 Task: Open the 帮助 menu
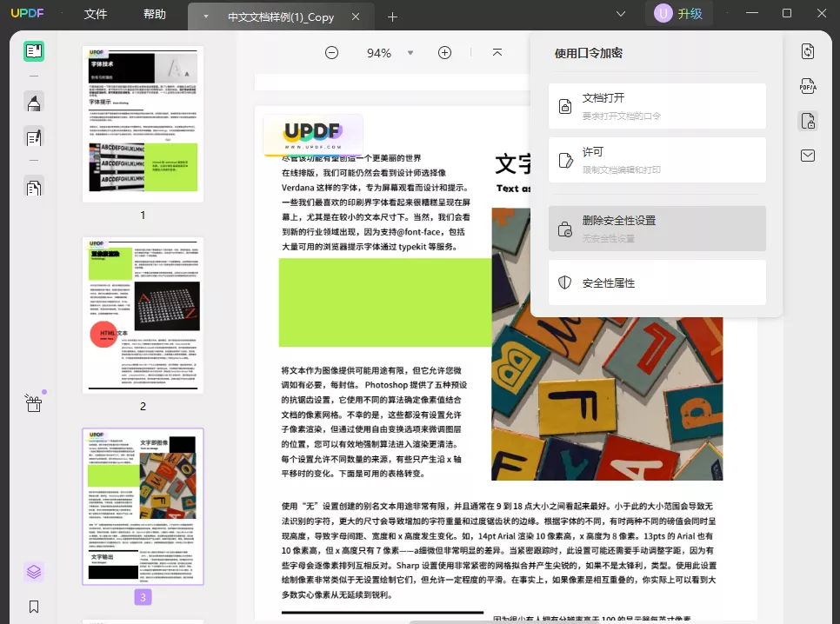click(x=154, y=14)
